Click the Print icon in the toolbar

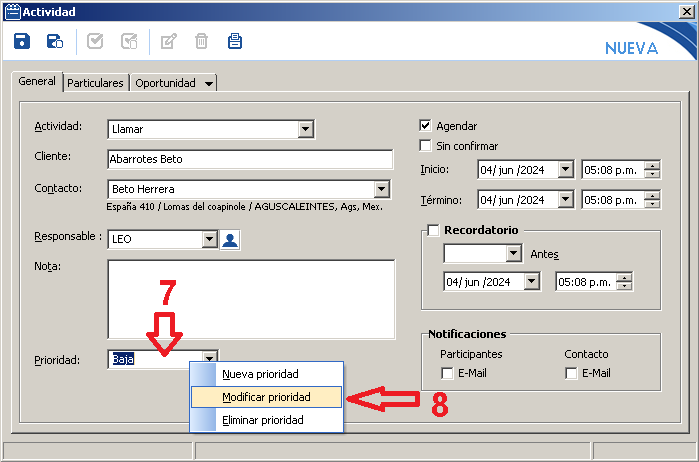234,41
